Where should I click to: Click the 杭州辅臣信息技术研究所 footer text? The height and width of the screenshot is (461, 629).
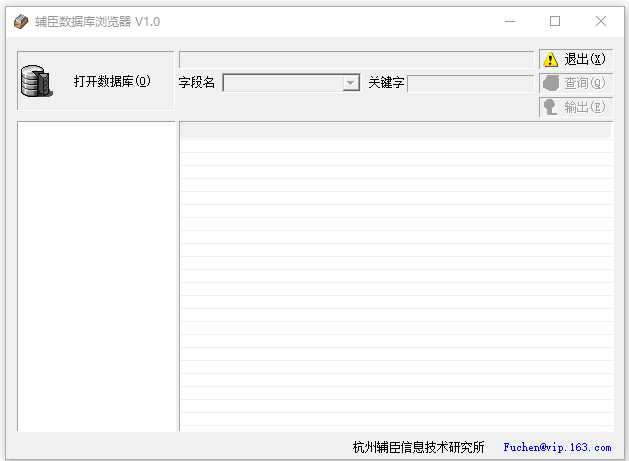[x=418, y=447]
